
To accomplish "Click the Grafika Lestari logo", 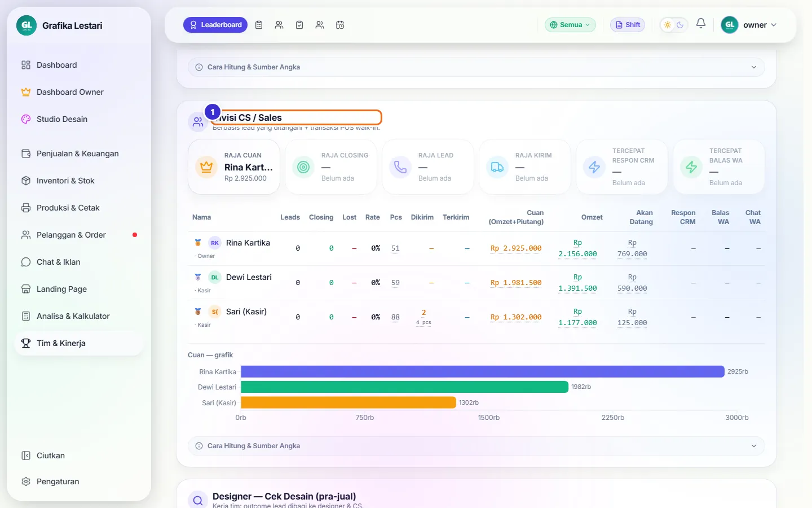I will 27,25.
